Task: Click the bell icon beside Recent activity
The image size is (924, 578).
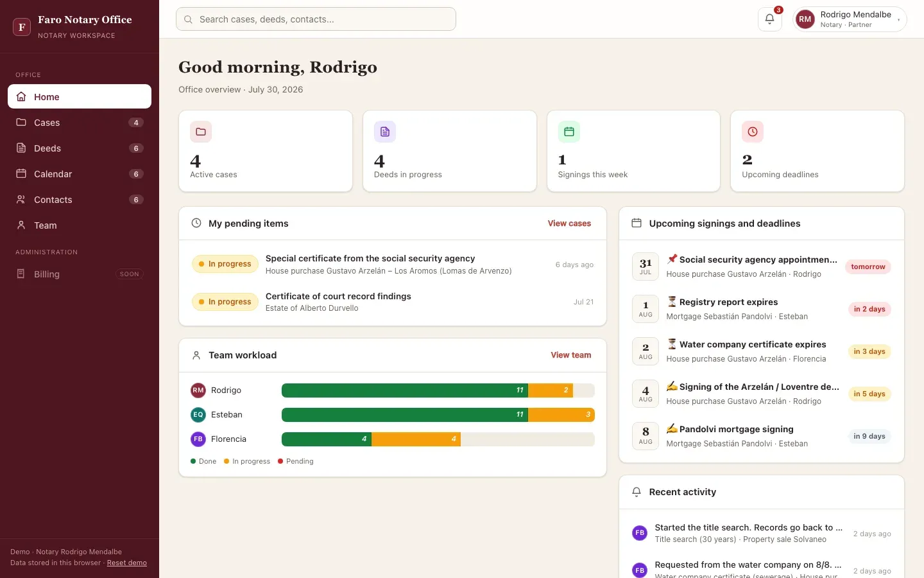Action: coord(637,492)
